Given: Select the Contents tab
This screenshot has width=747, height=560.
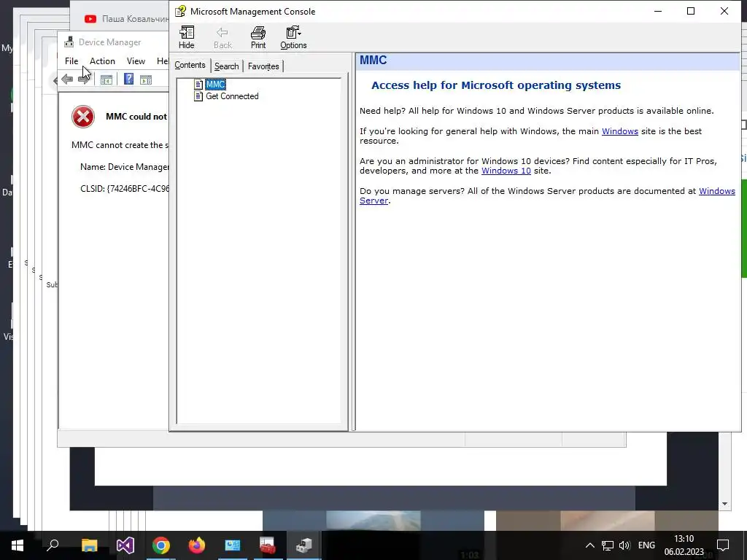Looking at the screenshot, I should pyautogui.click(x=190, y=65).
